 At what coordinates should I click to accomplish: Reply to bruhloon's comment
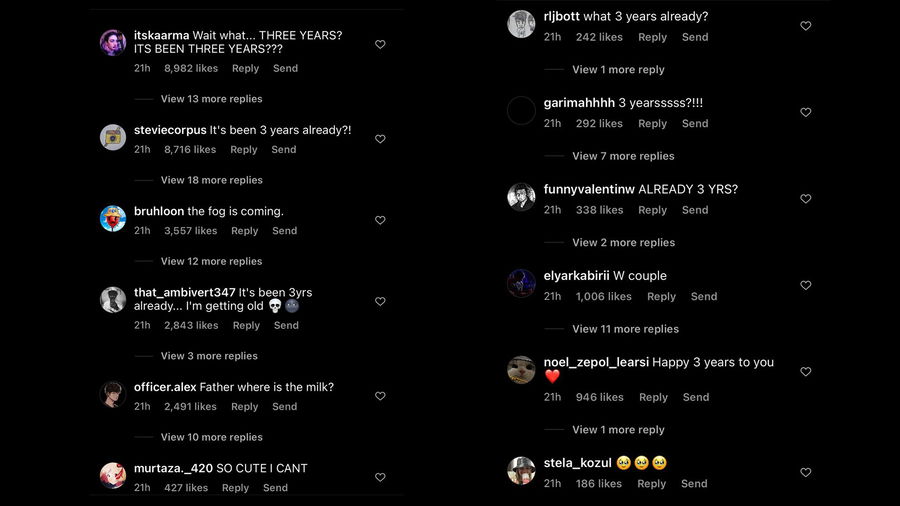pyautogui.click(x=245, y=231)
